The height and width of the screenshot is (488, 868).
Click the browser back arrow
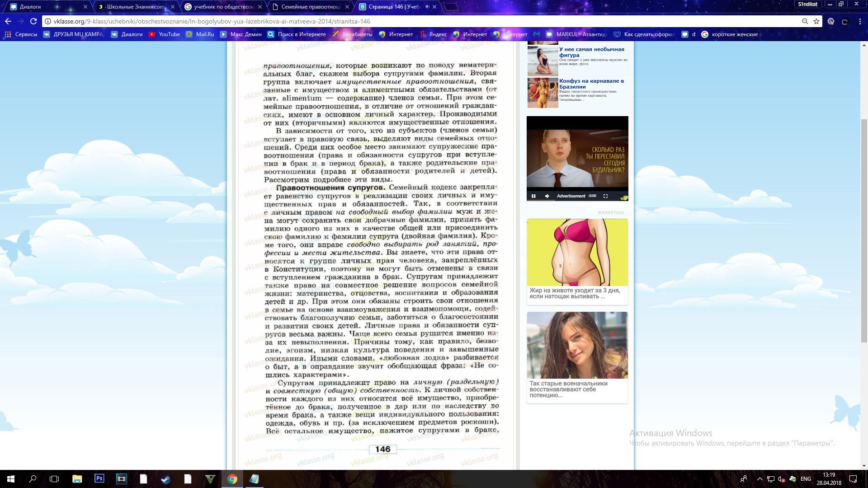pyautogui.click(x=8, y=21)
